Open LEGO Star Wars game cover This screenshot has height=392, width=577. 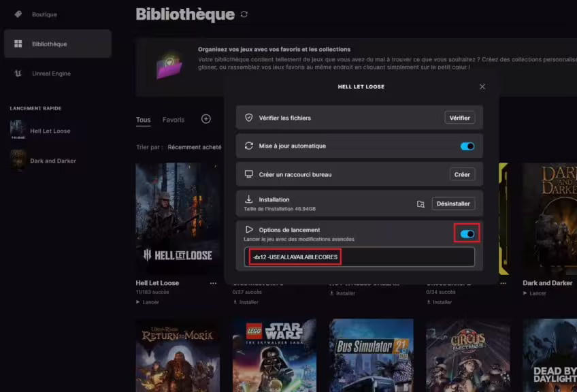pyautogui.click(x=274, y=355)
